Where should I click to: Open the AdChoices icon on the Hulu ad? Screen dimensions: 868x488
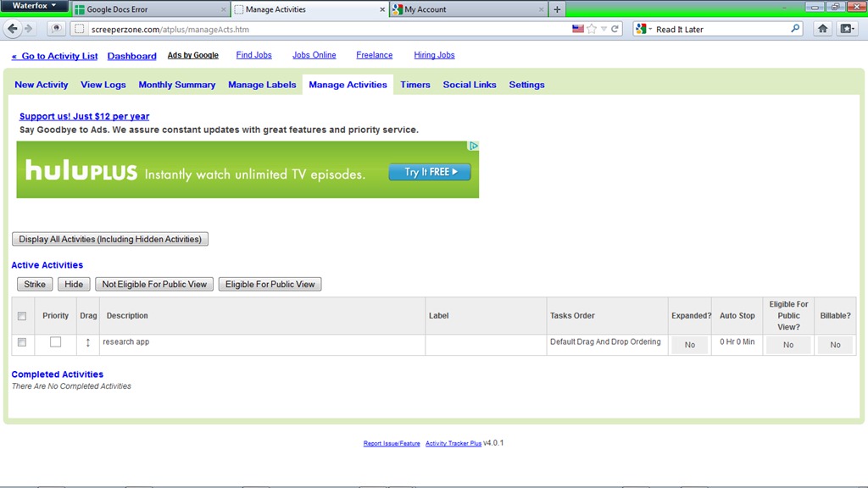(x=474, y=146)
